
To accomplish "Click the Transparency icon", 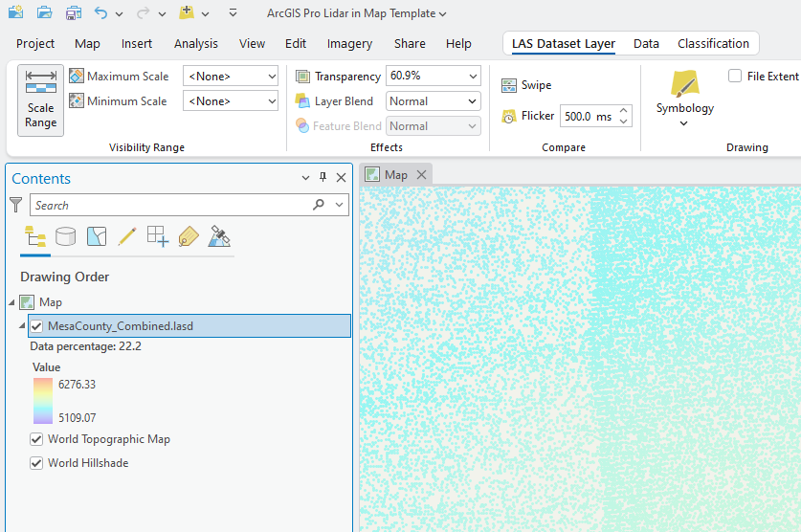I will click(303, 77).
